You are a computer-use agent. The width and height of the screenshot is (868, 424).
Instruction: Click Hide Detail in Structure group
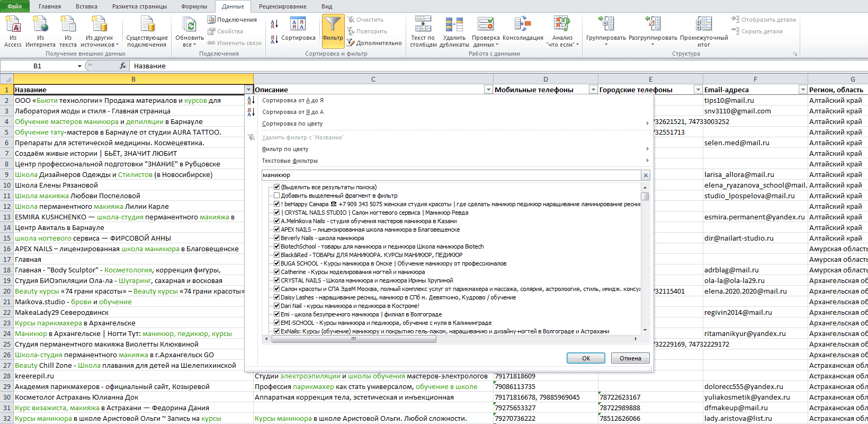tap(757, 31)
